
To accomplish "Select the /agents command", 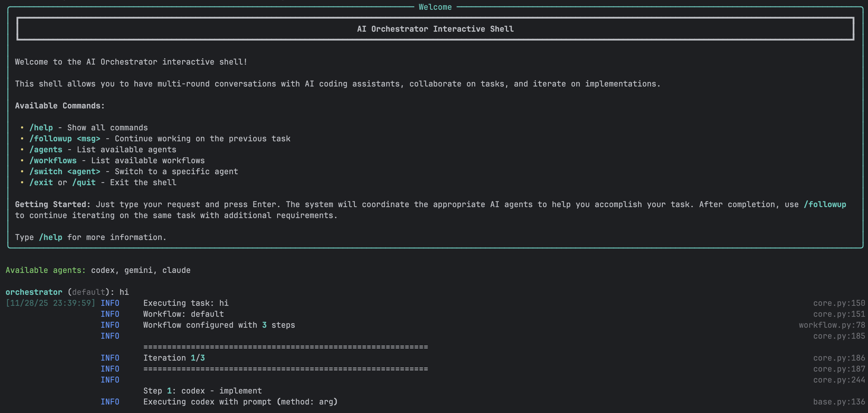I will [46, 150].
